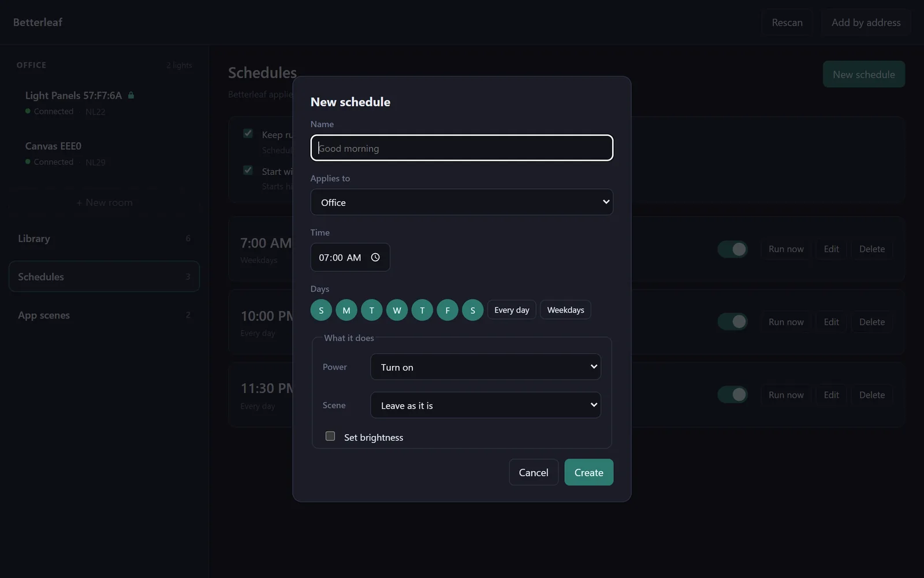This screenshot has width=924, height=578.
Task: Click the Rescan button
Action: pos(787,23)
